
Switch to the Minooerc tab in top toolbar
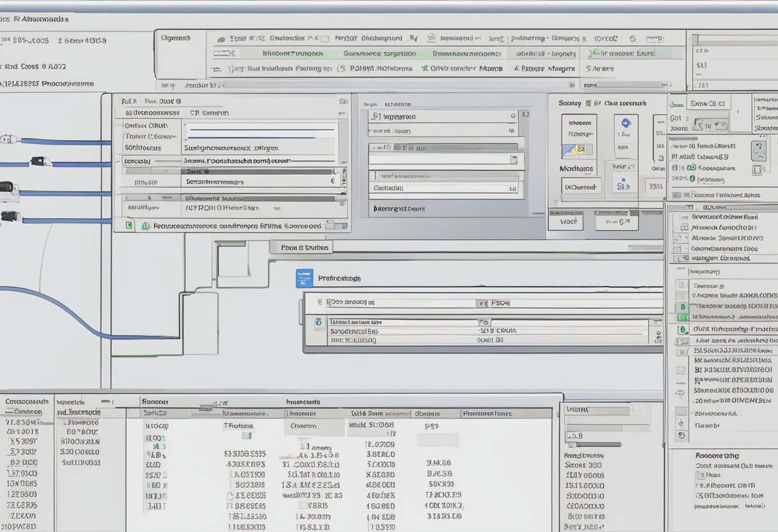point(293,54)
